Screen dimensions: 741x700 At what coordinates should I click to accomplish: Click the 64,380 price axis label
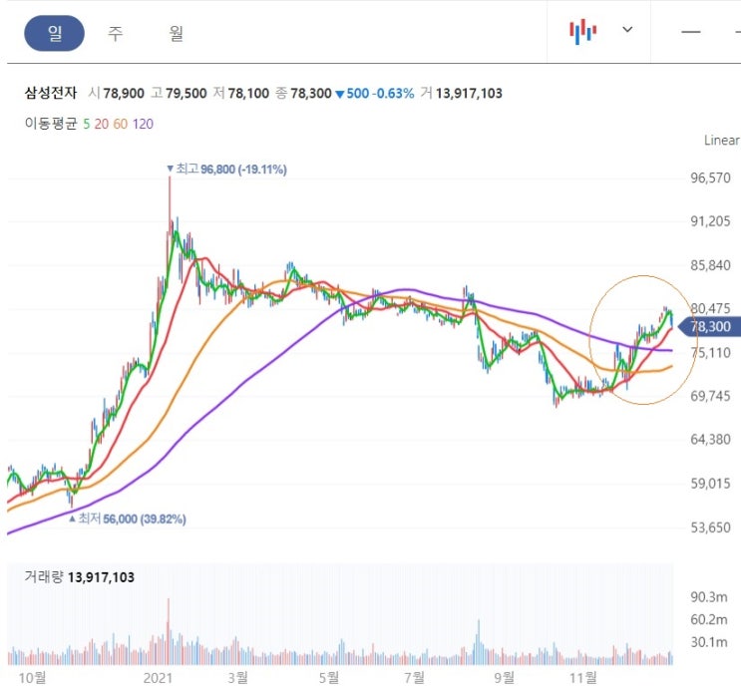(710, 440)
